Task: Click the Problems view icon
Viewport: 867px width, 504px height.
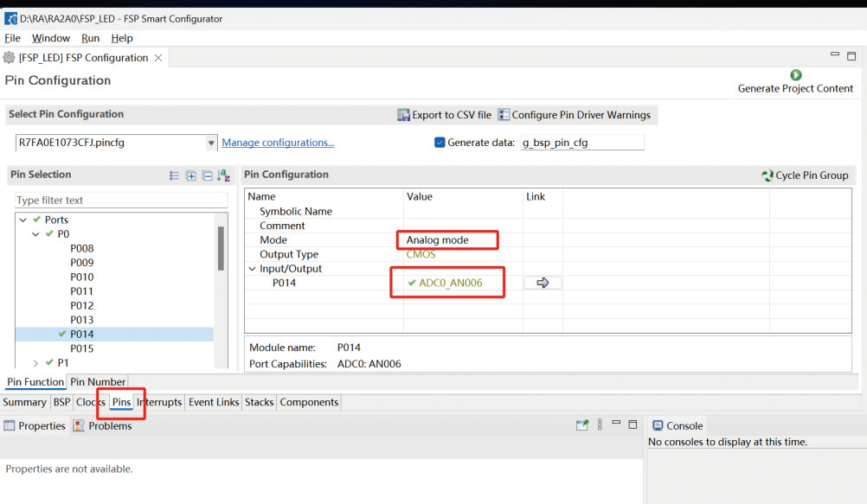Action: (79, 425)
